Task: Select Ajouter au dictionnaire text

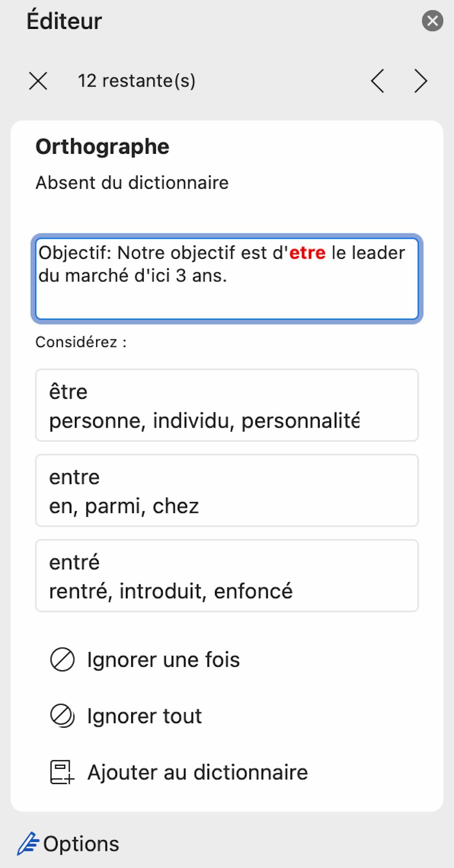Action: click(197, 772)
